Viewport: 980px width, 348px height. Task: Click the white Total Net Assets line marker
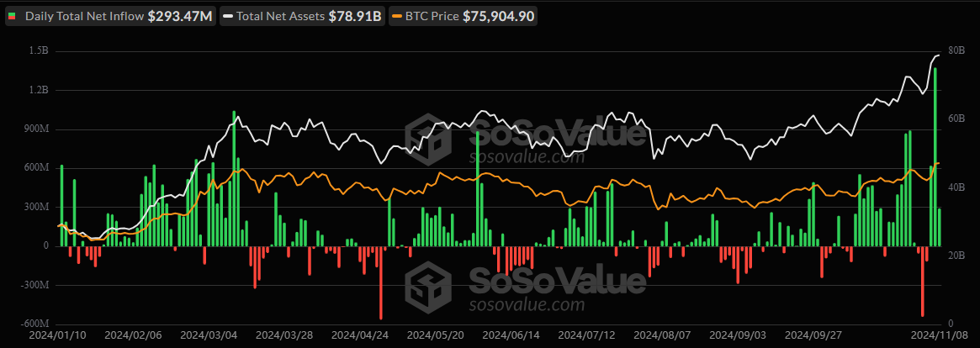226,17
